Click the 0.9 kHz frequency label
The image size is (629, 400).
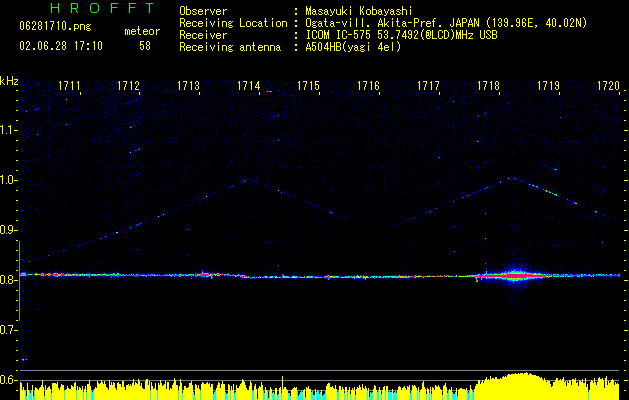tap(8, 230)
